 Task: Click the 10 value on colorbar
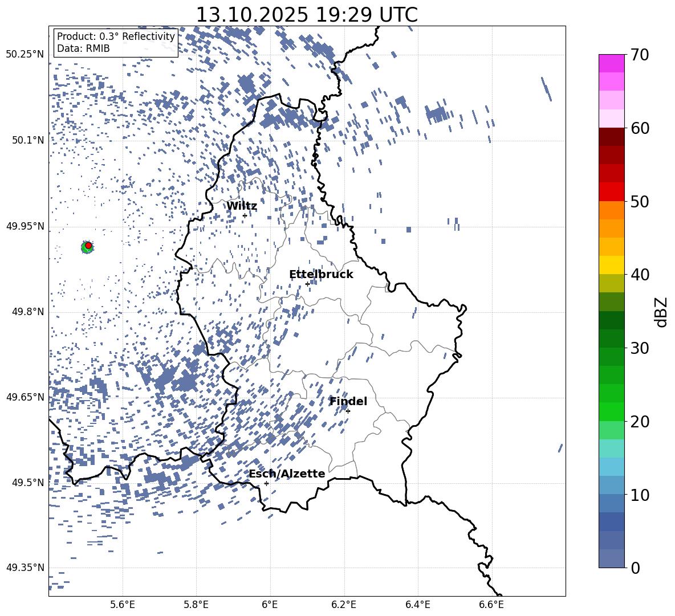point(640,495)
